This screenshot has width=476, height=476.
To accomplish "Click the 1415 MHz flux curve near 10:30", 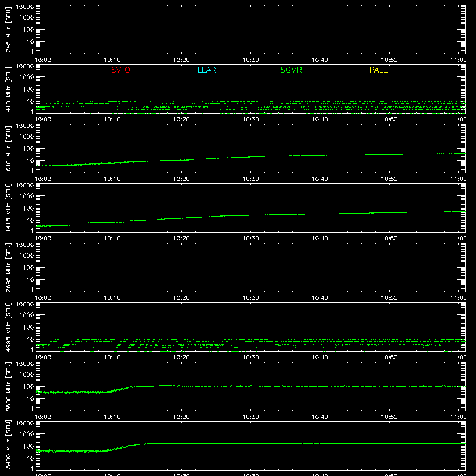I will [250, 215].
